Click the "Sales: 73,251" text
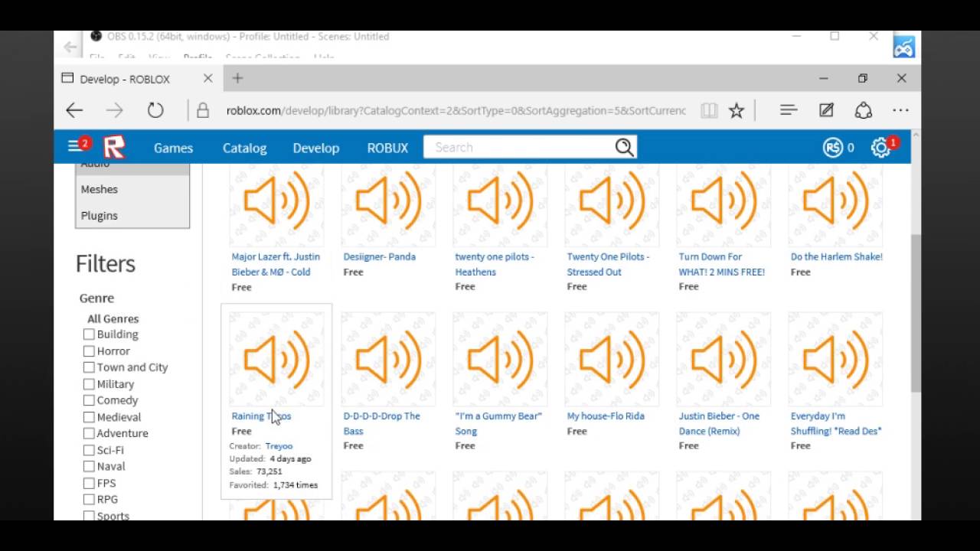980x551 pixels. point(256,471)
